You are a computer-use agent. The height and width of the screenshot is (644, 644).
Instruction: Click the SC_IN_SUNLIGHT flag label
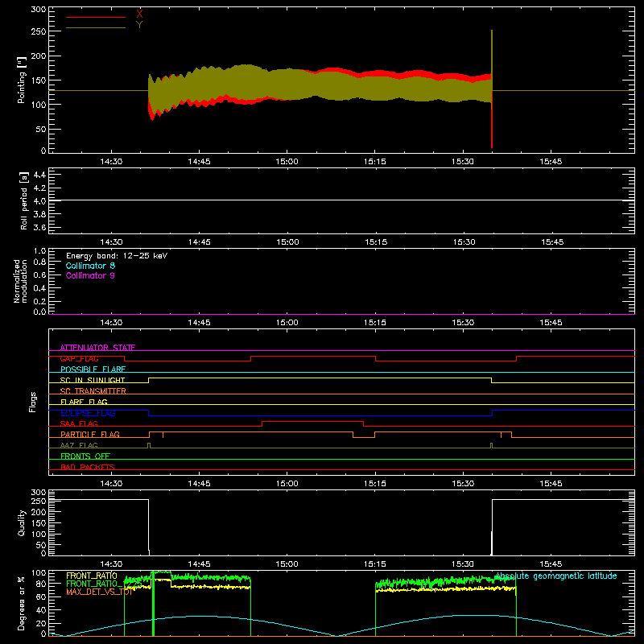pos(93,380)
